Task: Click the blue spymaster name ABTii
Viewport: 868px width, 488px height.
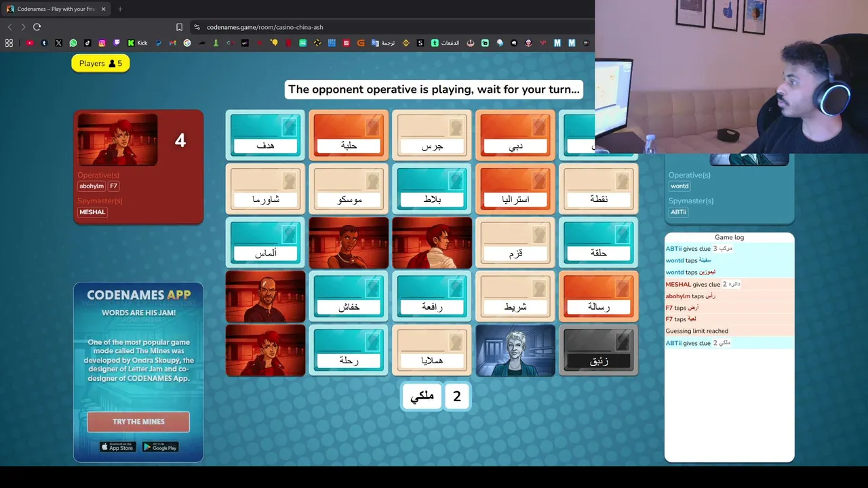Action: coord(679,212)
